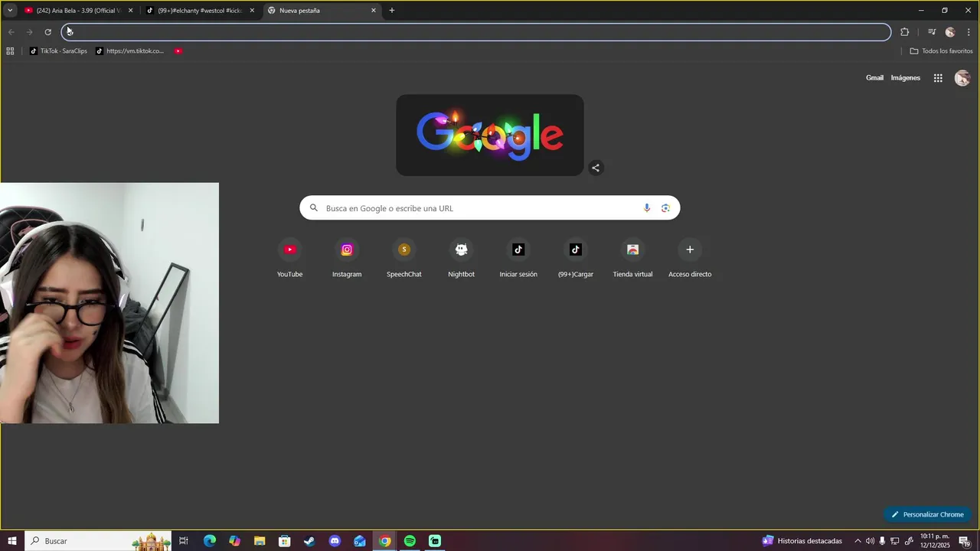Open the bookmarks apps grid icon
Screen dimensions: 980x551
pyautogui.click(x=10, y=51)
